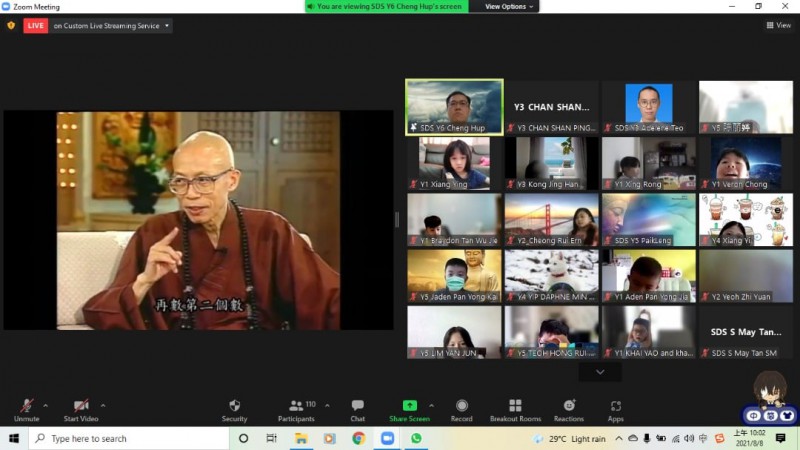Click the Security shield icon
This screenshot has width=800, height=450.
tap(234, 406)
